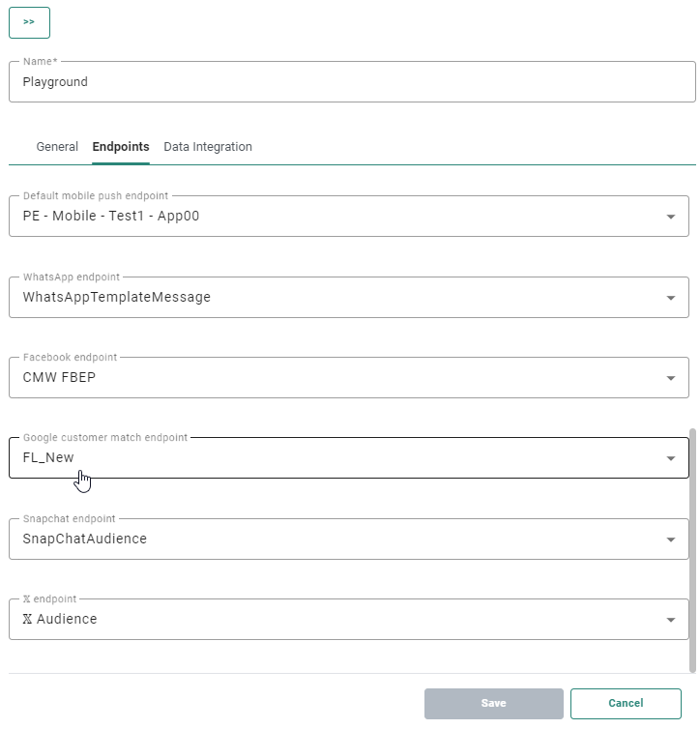This screenshot has width=700, height=729.
Task: Click the X endpoint dropdown arrow
Action: [671, 620]
